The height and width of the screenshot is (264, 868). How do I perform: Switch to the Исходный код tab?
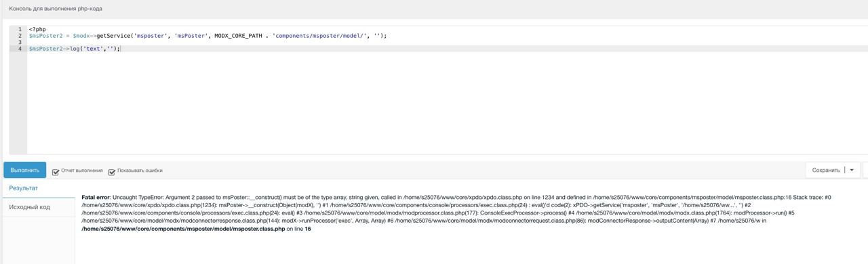click(x=30, y=207)
